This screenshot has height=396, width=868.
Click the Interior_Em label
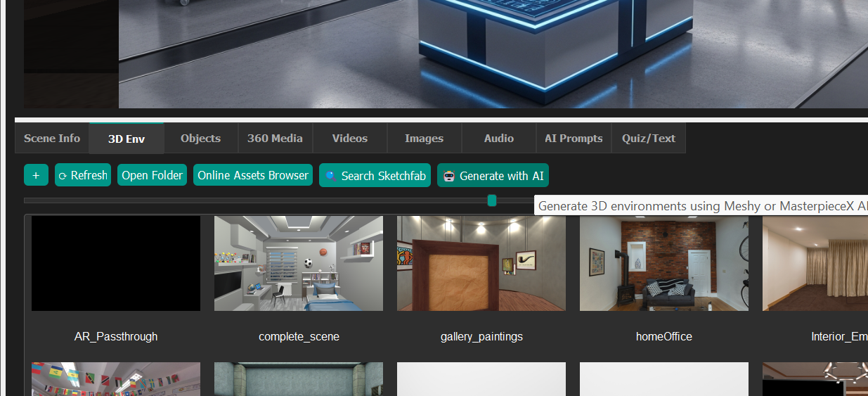(839, 337)
